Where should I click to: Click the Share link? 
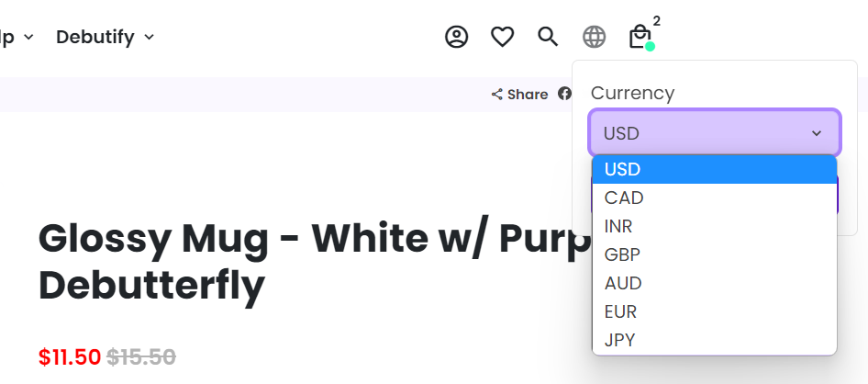(x=519, y=94)
